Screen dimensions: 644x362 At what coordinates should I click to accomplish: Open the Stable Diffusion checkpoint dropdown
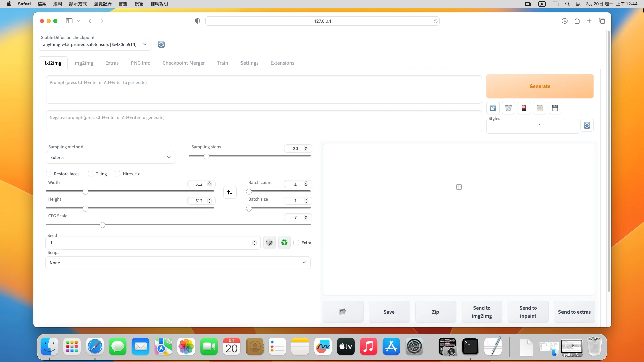coord(95,45)
